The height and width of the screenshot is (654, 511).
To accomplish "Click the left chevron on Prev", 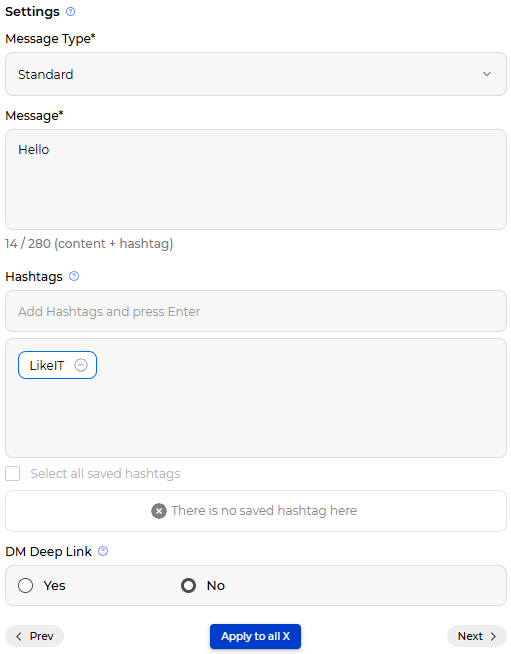I will tap(19, 636).
